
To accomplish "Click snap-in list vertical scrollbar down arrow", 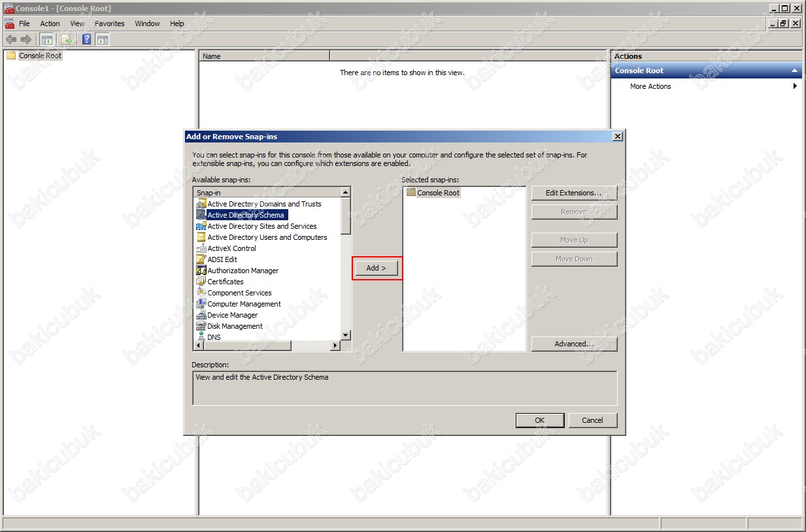I will coord(346,335).
